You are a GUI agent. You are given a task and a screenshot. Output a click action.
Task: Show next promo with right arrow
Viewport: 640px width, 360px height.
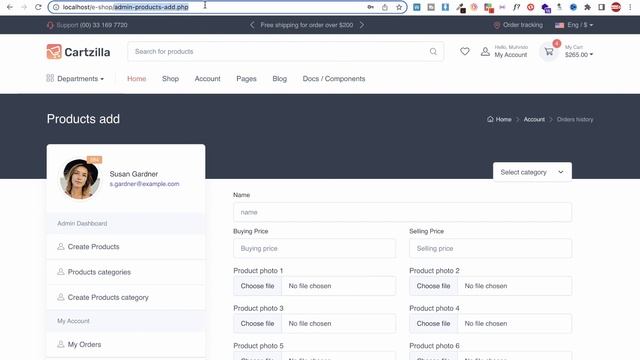coord(362,25)
